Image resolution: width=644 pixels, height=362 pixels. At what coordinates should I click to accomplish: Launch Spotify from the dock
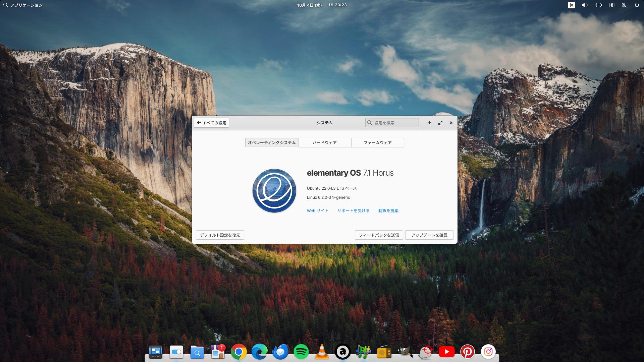coord(301,352)
